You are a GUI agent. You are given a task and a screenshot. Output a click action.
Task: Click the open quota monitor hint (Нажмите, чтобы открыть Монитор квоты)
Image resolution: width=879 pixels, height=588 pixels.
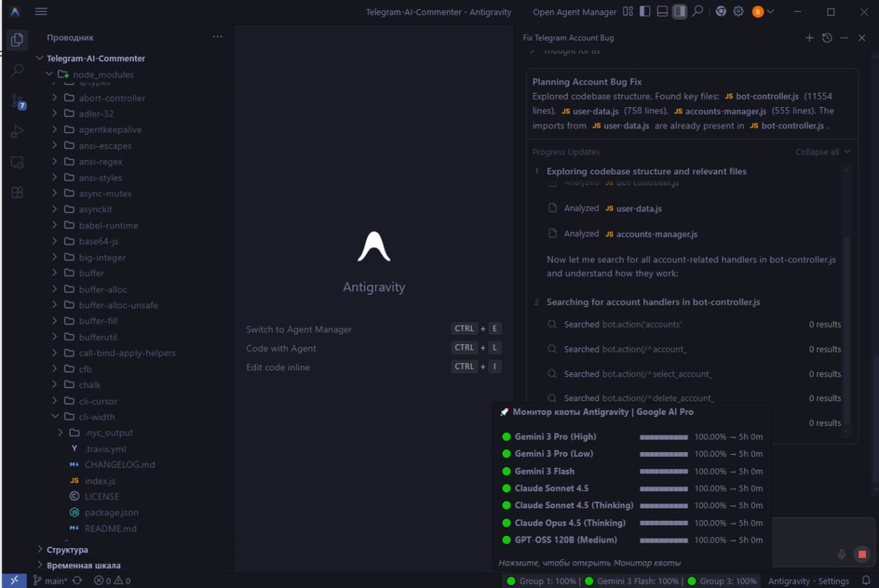pos(590,563)
